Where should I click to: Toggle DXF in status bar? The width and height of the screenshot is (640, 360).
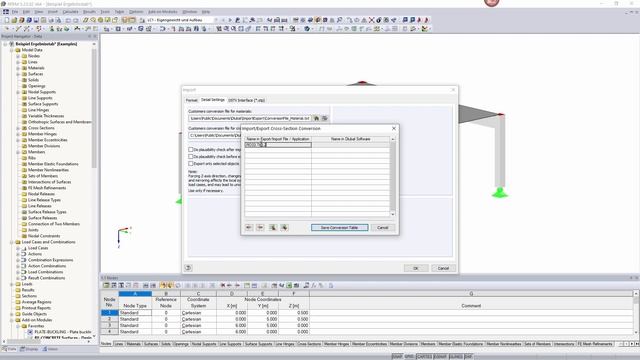tap(468, 357)
